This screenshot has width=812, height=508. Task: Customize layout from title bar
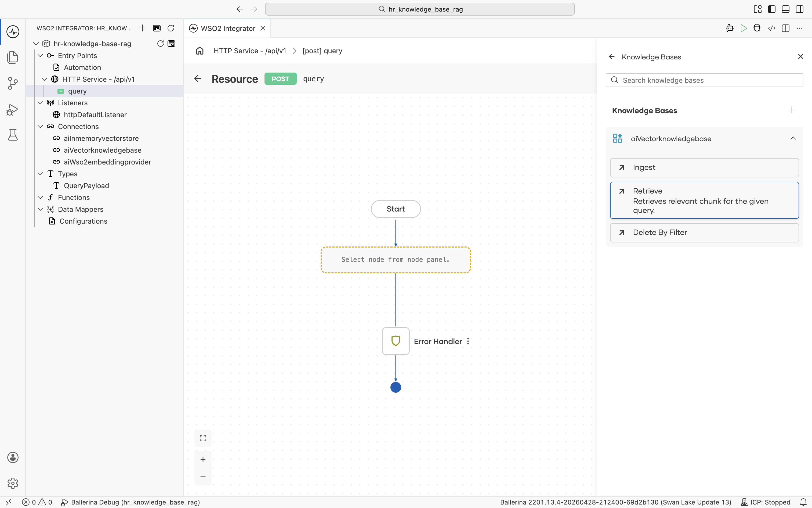click(758, 9)
